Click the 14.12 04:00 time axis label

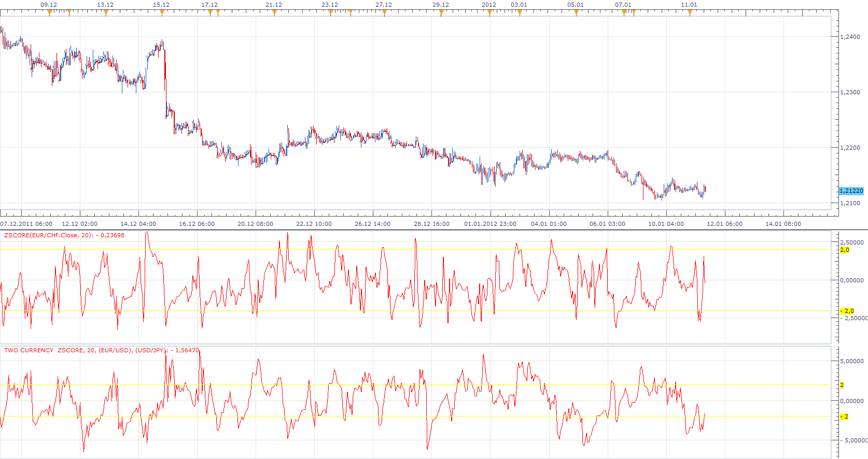(x=138, y=224)
